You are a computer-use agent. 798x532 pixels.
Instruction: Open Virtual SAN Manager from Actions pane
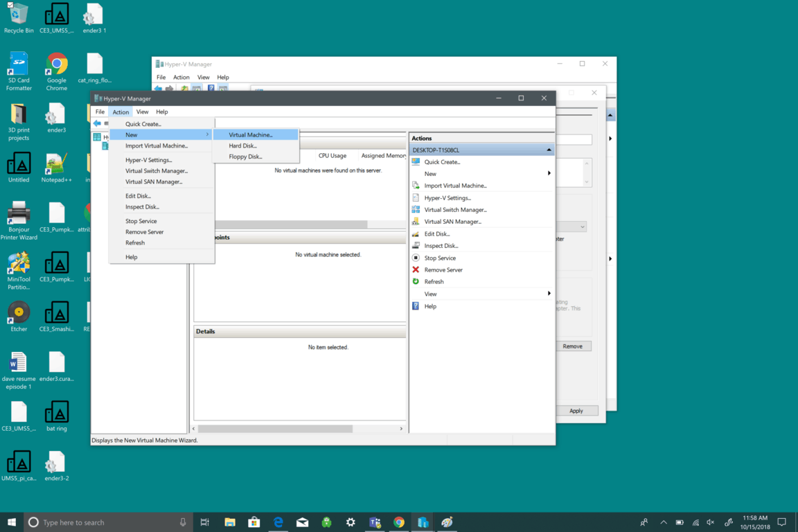tap(452, 222)
